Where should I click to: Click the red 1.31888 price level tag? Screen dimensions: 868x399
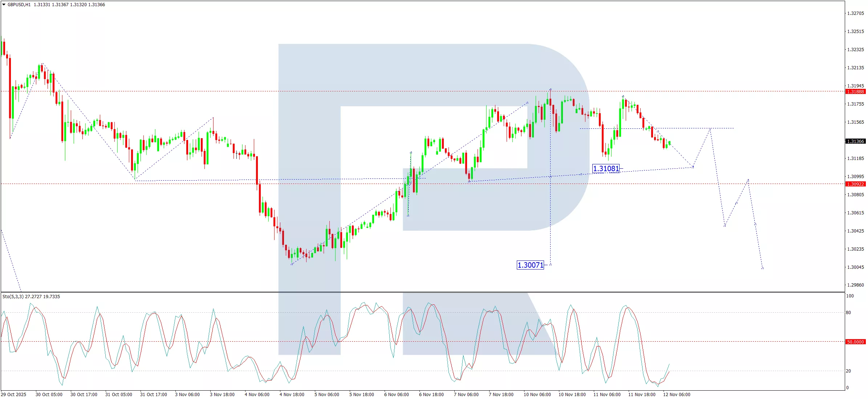855,92
